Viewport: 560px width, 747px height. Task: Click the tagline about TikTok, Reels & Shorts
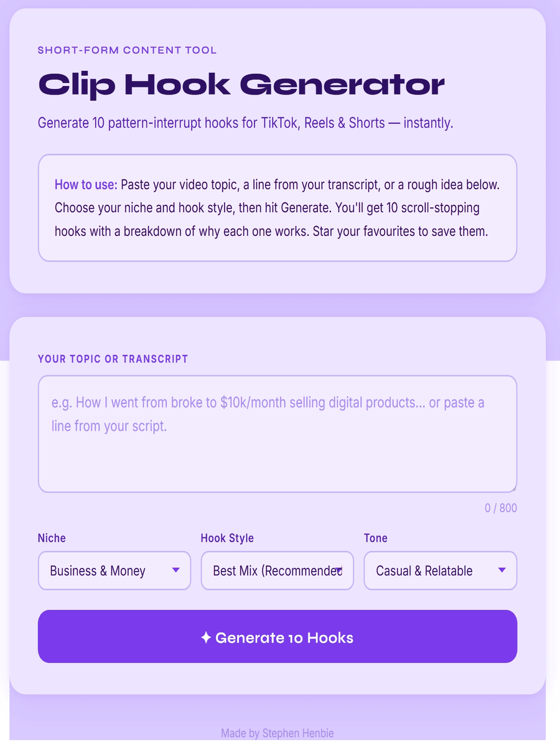click(x=246, y=123)
